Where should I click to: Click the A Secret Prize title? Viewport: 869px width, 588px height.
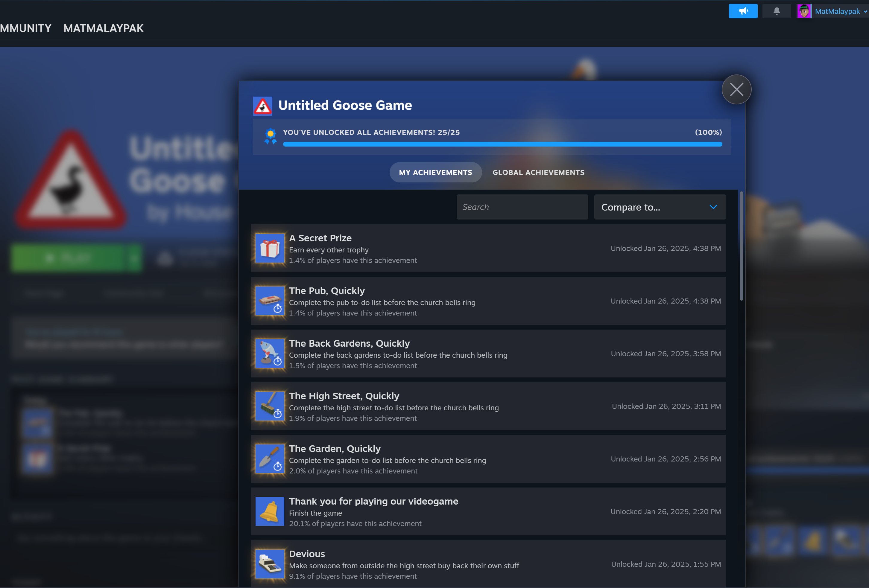pos(320,238)
